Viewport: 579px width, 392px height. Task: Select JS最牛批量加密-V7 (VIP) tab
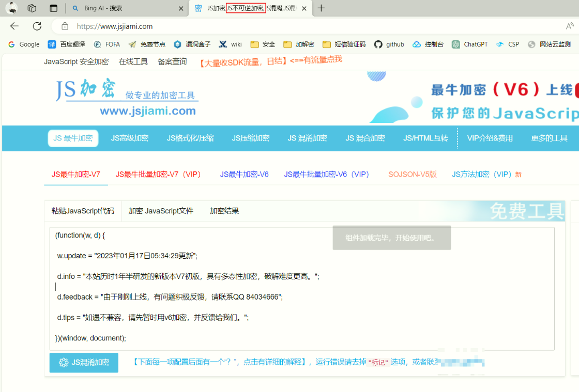(158, 175)
